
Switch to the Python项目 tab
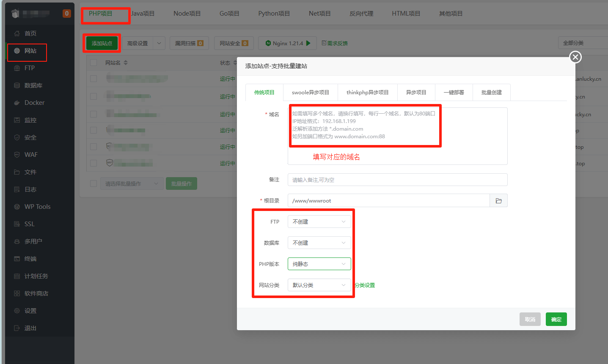pos(274,14)
